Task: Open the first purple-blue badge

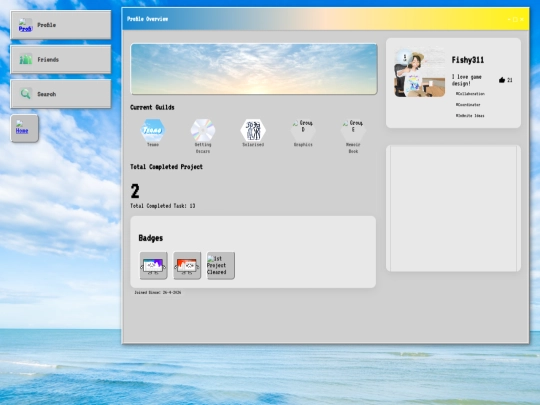Action: 154,265
